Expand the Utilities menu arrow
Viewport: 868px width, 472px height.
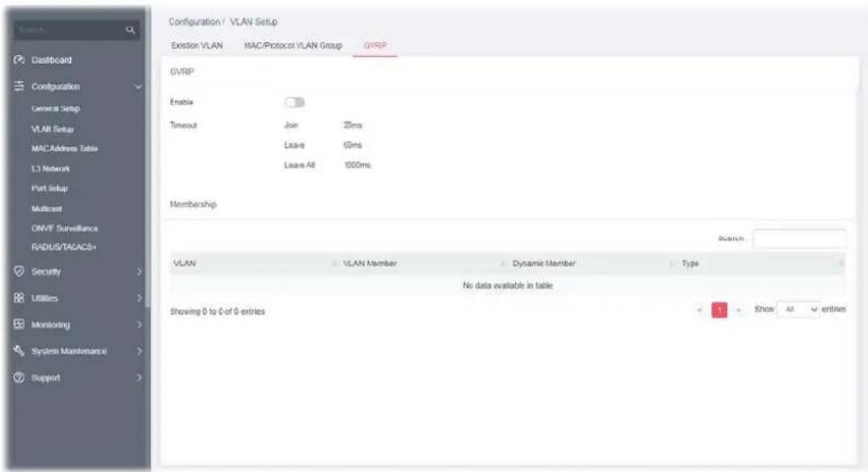coord(139,298)
